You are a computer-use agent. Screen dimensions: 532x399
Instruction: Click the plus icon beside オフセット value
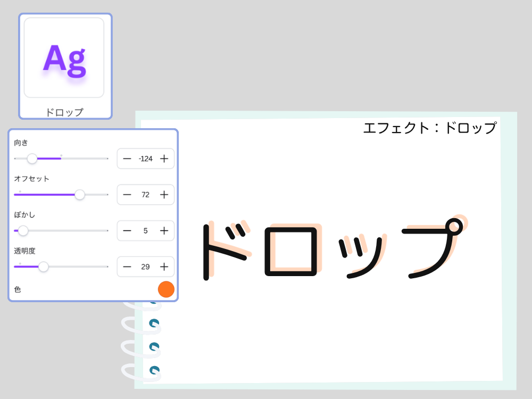click(164, 195)
